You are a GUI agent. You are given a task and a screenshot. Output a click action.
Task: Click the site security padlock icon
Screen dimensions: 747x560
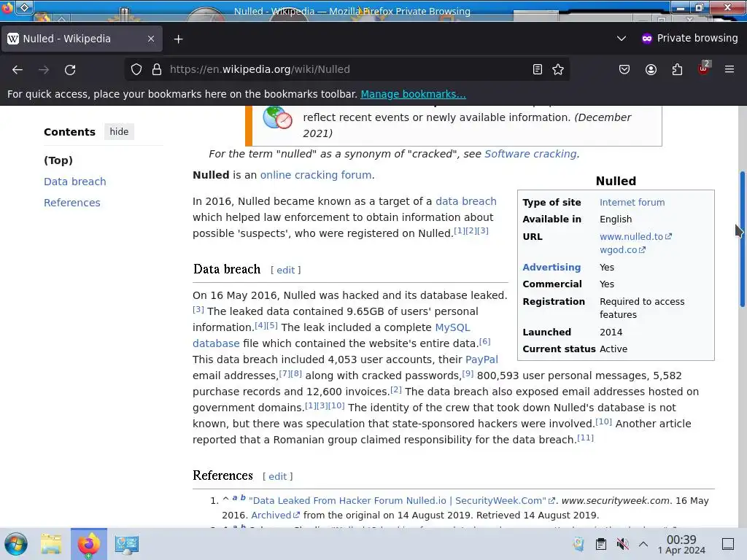point(157,69)
